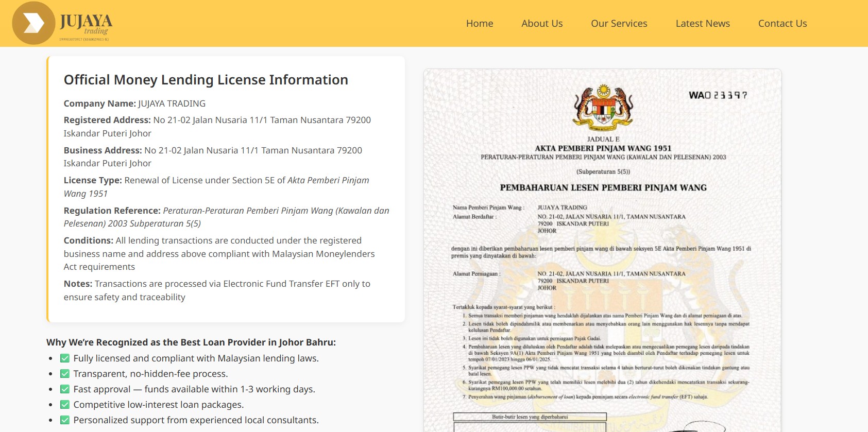This screenshot has width=868, height=432.
Task: Click the green check beside 'Personalized support'
Action: (65, 420)
